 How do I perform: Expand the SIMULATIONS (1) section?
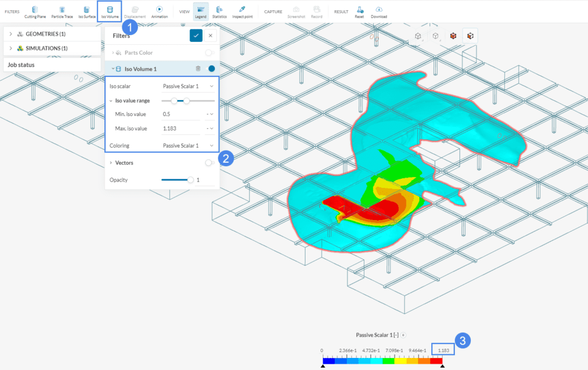click(x=10, y=48)
